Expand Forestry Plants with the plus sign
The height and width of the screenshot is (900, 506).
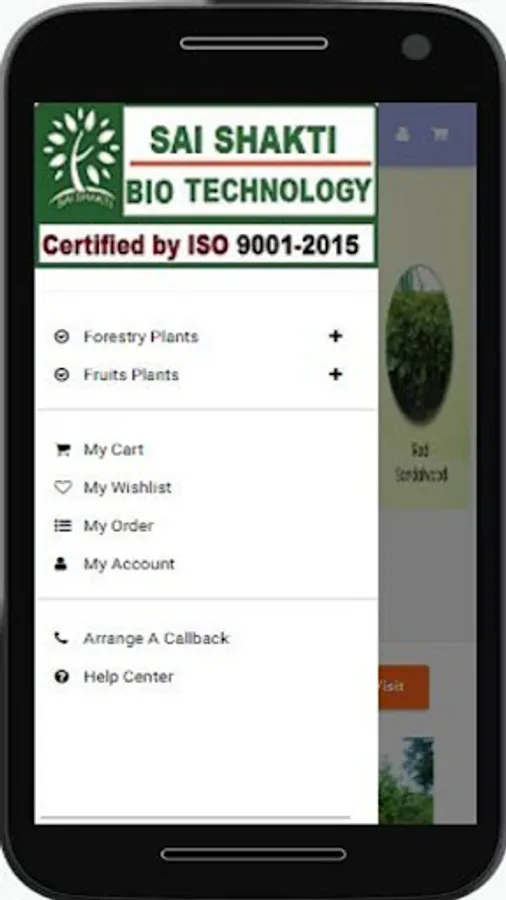(336, 336)
